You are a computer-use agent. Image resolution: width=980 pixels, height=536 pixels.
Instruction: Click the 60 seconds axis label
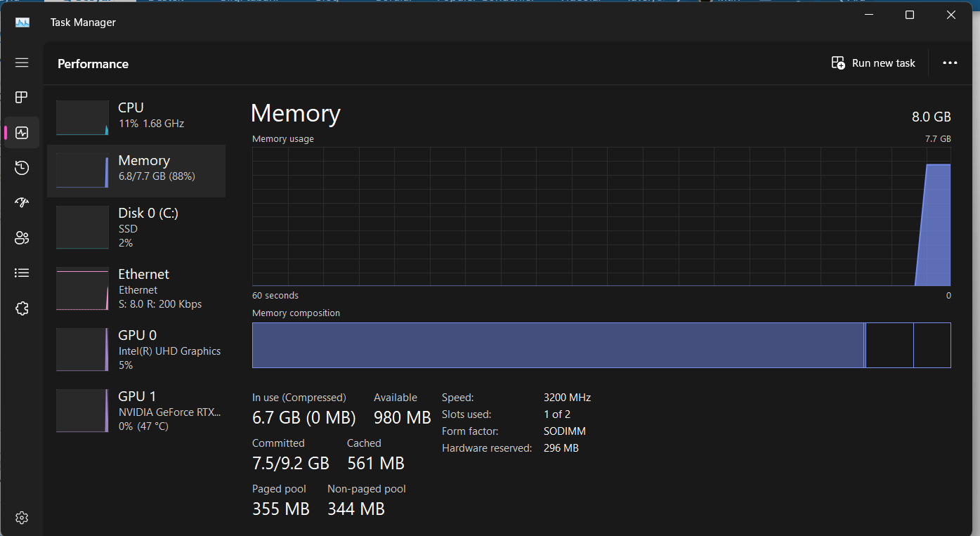(x=275, y=296)
